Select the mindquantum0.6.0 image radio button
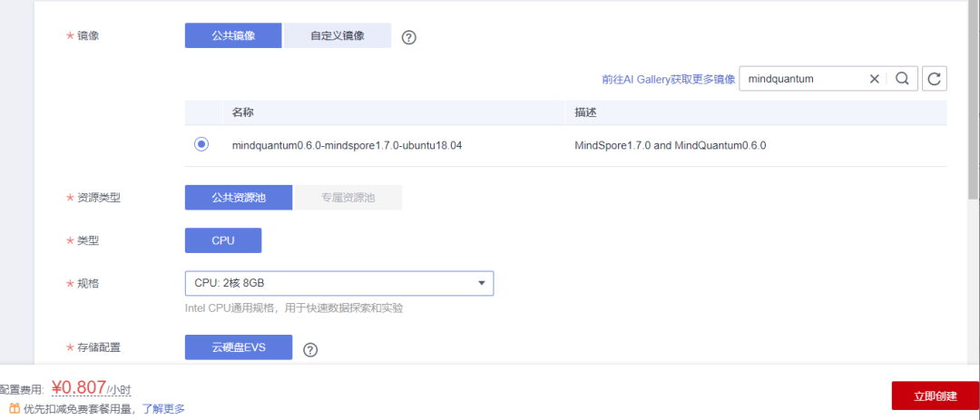This screenshot has height=420, width=980. 201,144
